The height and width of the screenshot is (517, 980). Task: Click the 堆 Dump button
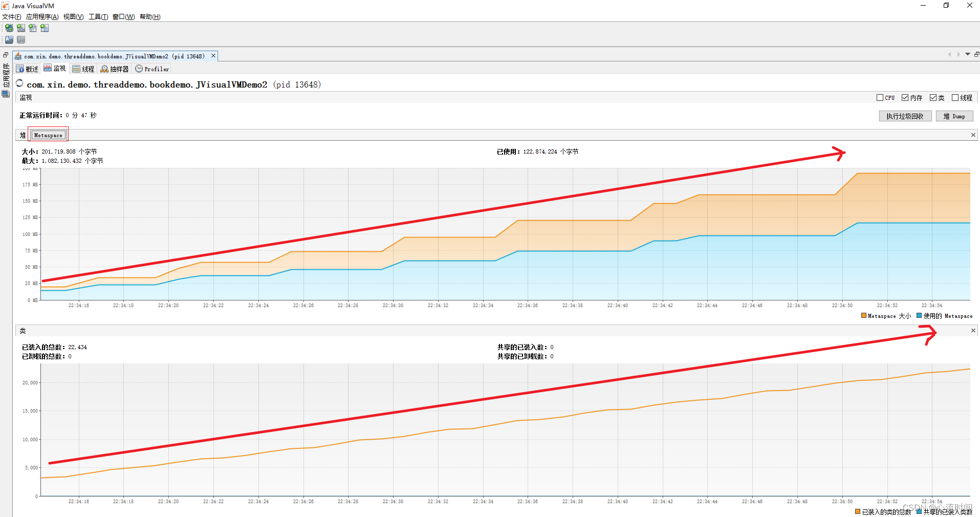click(954, 116)
